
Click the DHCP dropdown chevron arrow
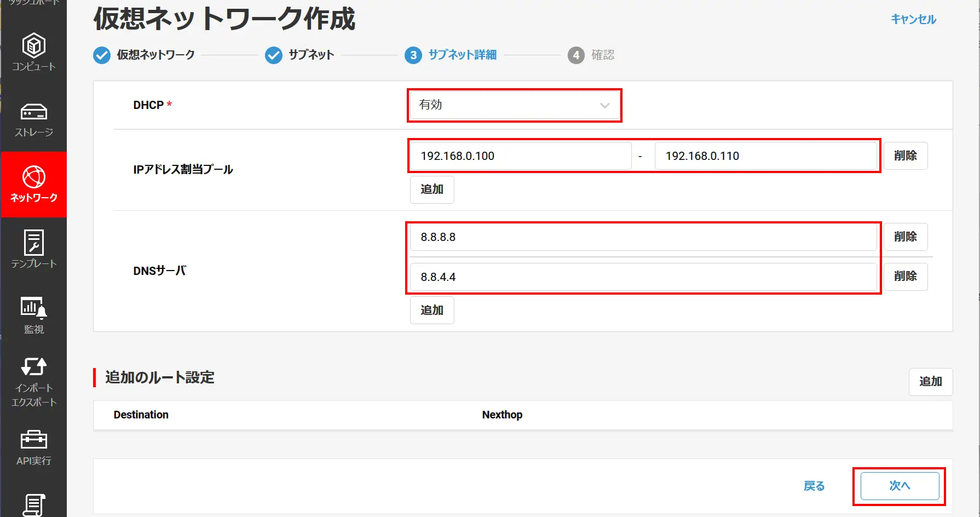pos(605,106)
